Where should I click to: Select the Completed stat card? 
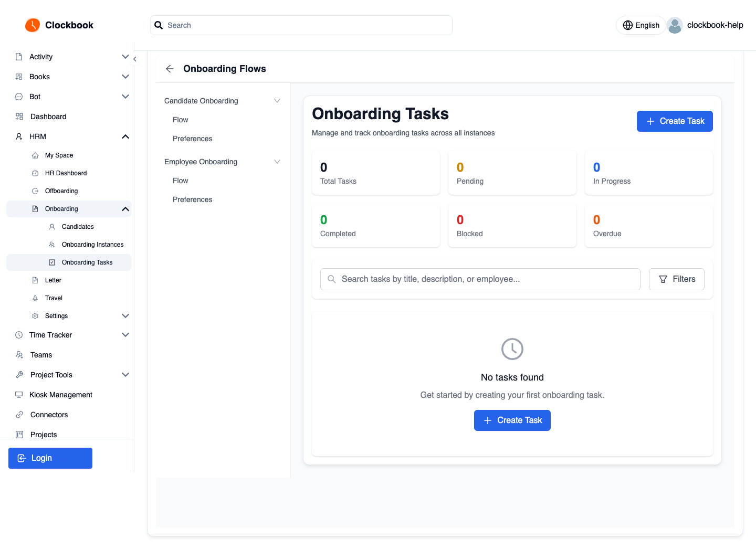[376, 225]
